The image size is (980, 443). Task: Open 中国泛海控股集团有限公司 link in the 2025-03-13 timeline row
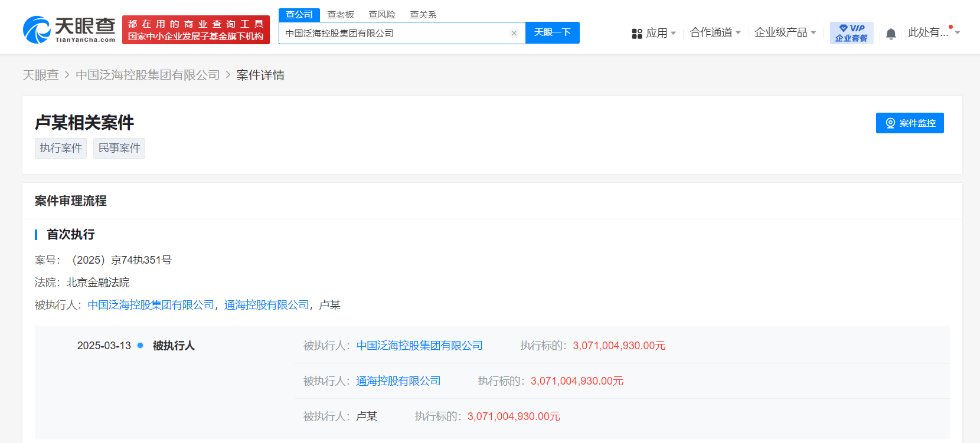[420, 346]
